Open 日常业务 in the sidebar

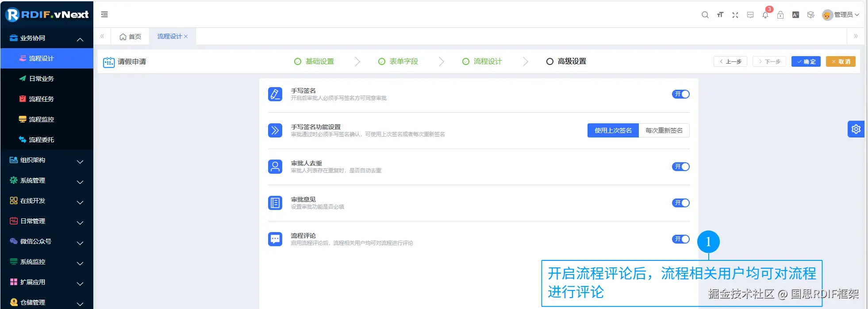point(47,79)
